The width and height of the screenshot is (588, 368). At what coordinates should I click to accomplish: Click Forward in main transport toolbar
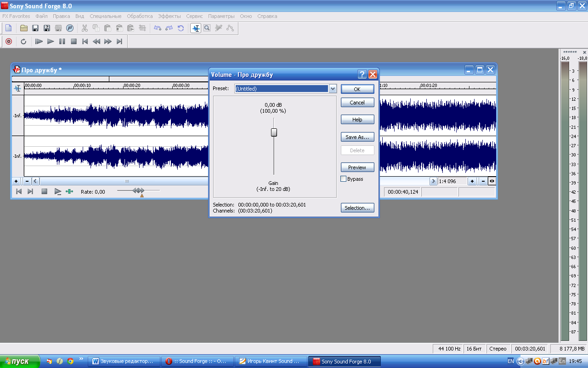click(x=108, y=41)
